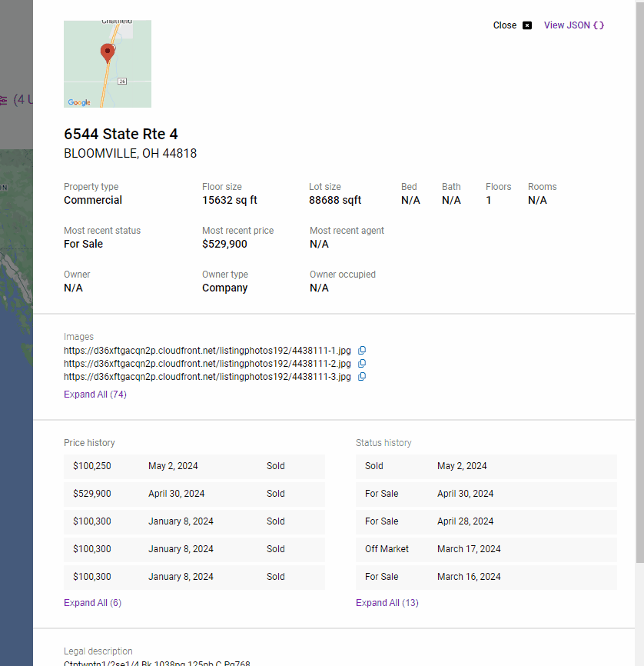Click the red map pin marker
Image resolution: width=644 pixels, height=666 pixels.
coord(108,53)
